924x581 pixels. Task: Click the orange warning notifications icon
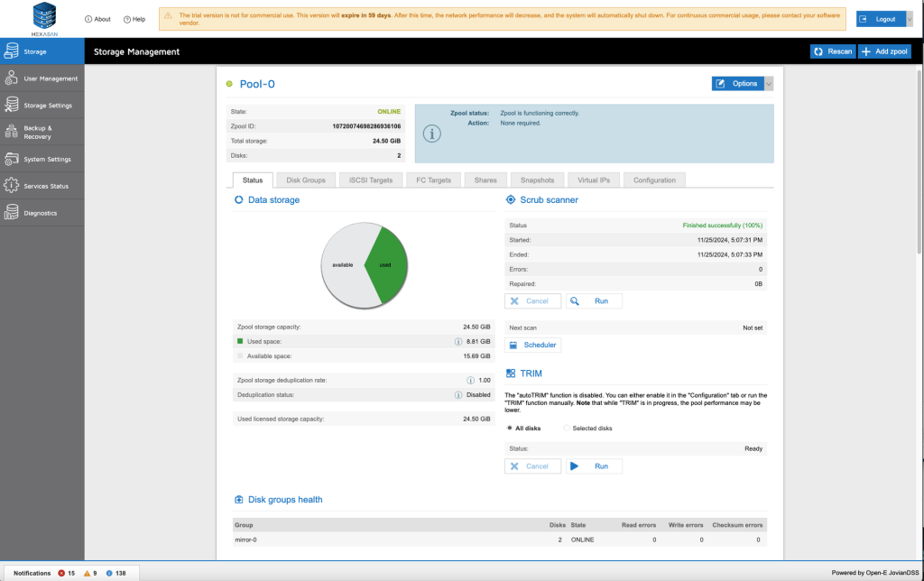[x=88, y=573]
